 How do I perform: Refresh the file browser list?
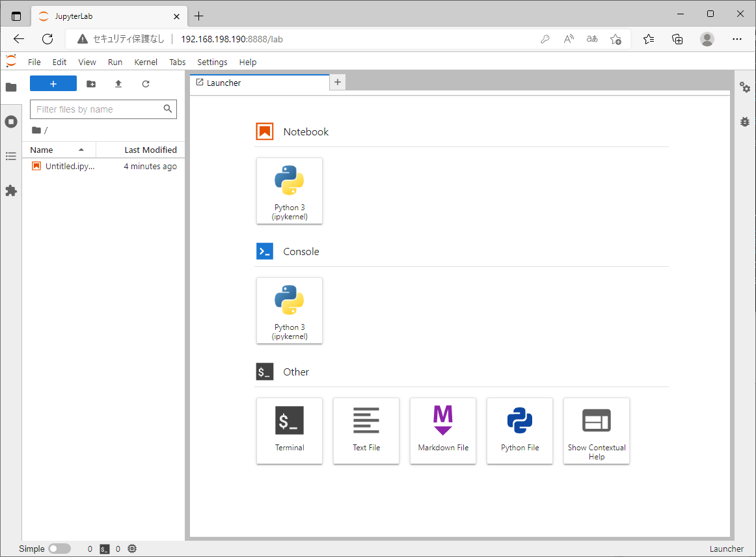pyautogui.click(x=146, y=84)
